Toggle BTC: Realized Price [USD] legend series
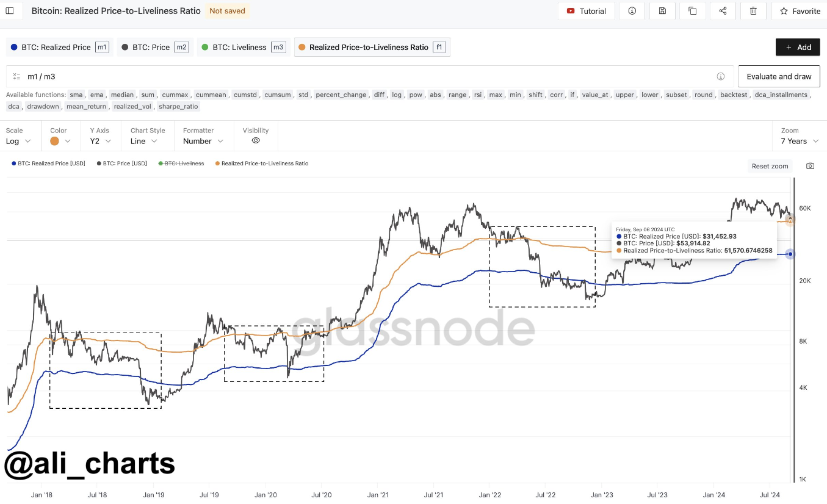 point(49,164)
